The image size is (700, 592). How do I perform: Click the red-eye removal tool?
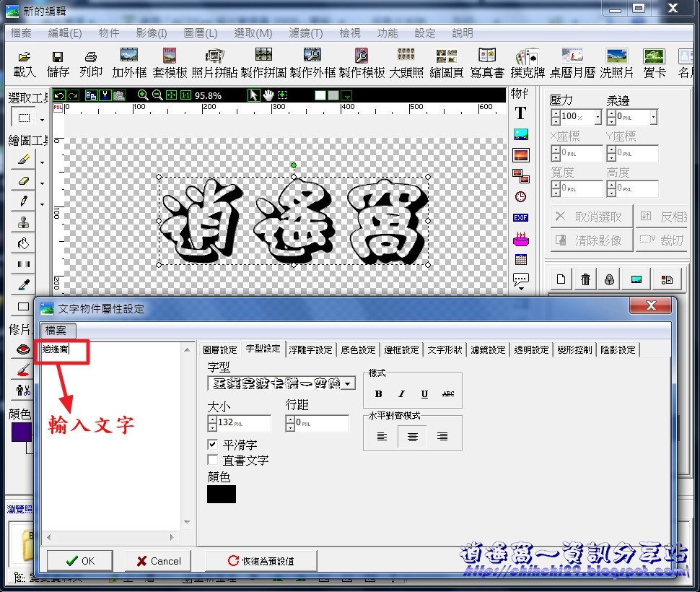click(x=24, y=349)
